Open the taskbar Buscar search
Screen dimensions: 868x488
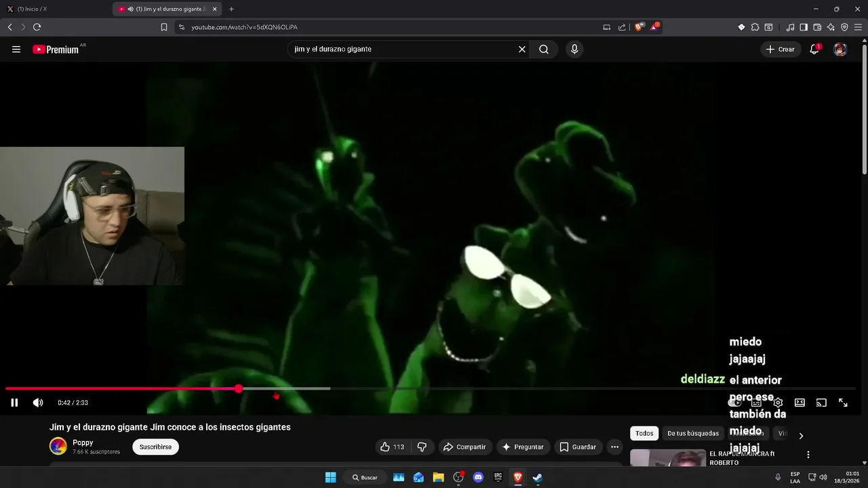(365, 477)
